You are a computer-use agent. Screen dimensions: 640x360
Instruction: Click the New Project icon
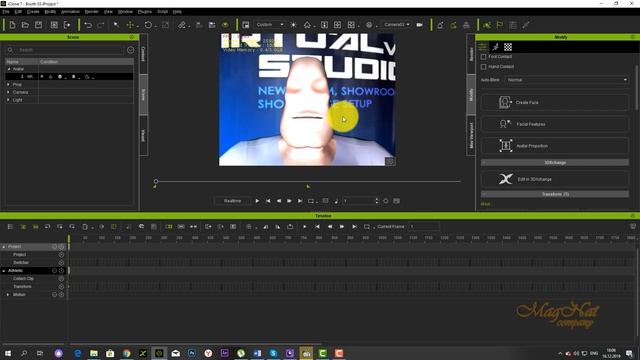pos(12,25)
